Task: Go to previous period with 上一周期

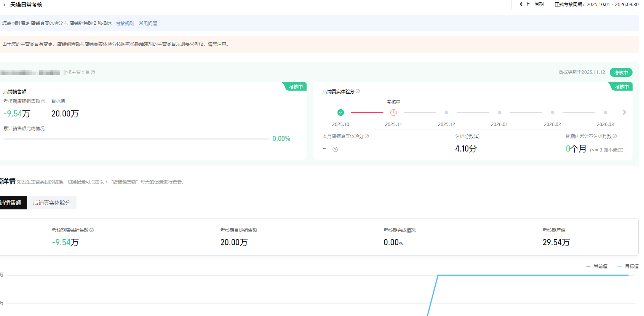Action: click(531, 5)
